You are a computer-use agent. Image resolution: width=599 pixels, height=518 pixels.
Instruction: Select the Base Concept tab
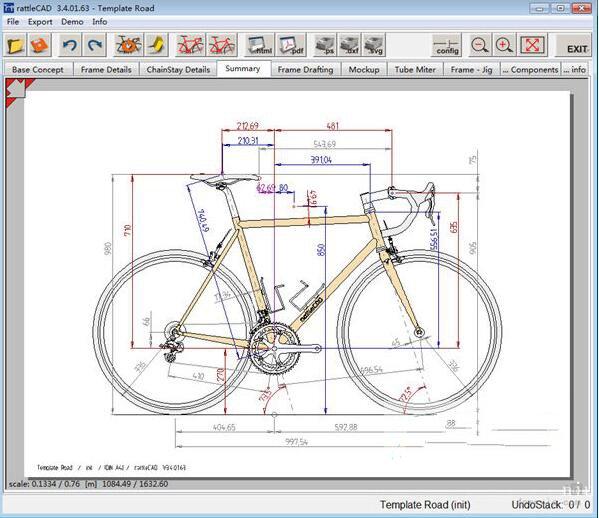tap(38, 70)
